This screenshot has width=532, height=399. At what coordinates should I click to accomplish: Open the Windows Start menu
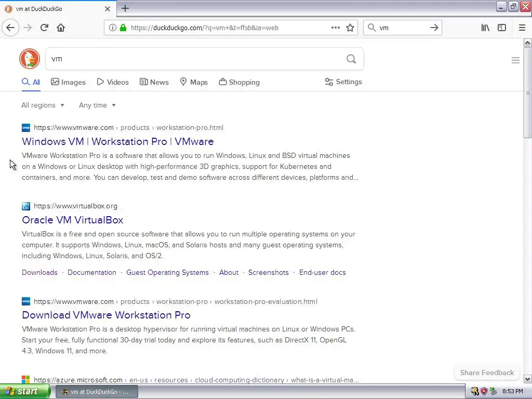pos(25,392)
